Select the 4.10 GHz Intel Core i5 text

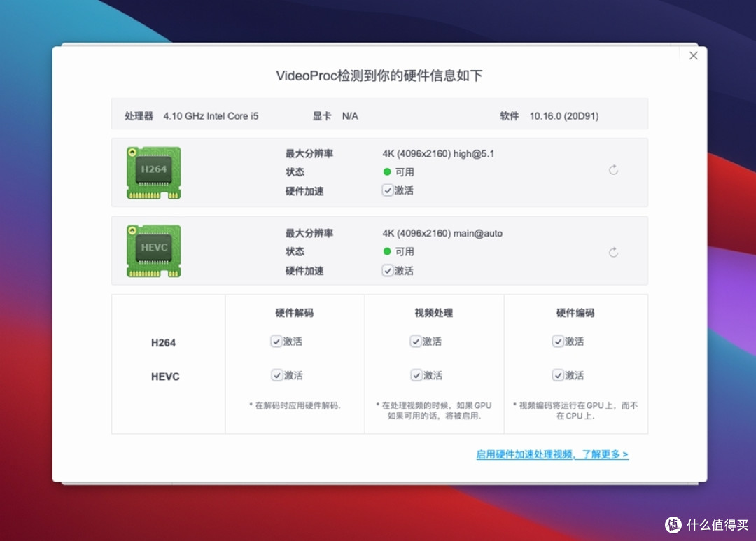[x=211, y=116]
